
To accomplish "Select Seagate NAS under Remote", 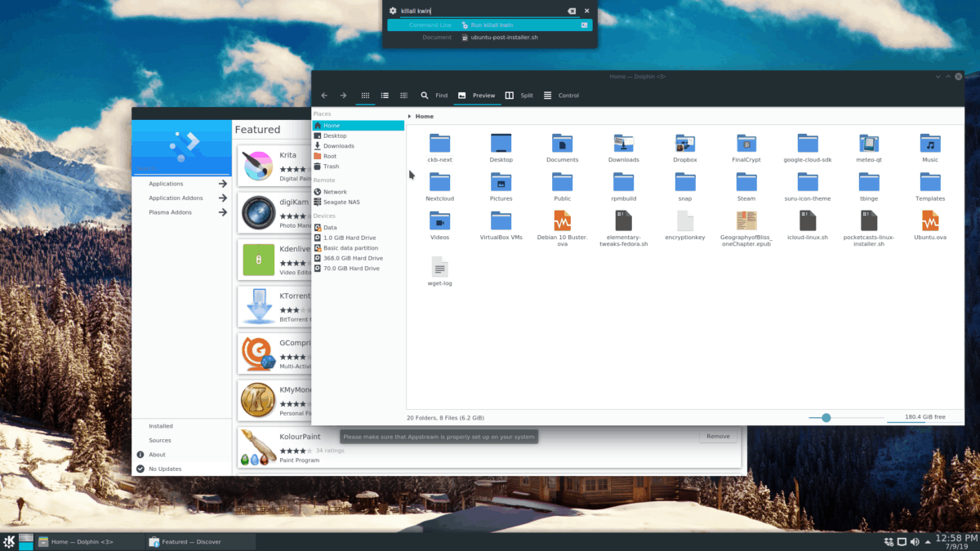I will (358, 202).
